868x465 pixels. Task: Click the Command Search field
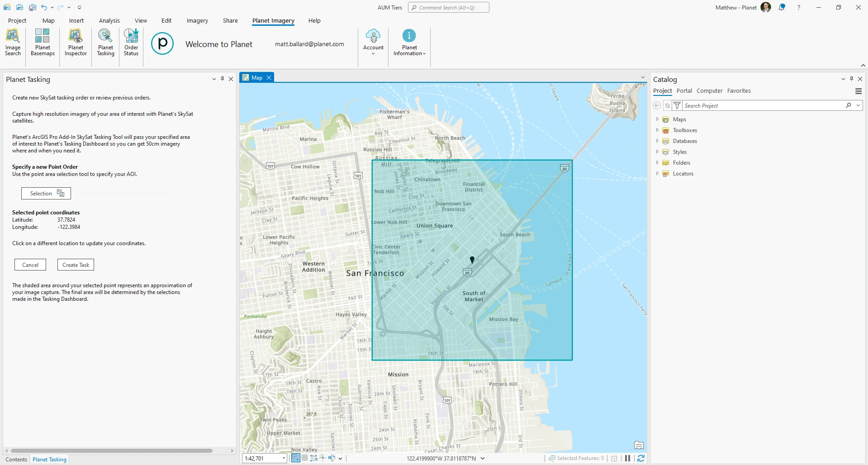tap(448, 7)
